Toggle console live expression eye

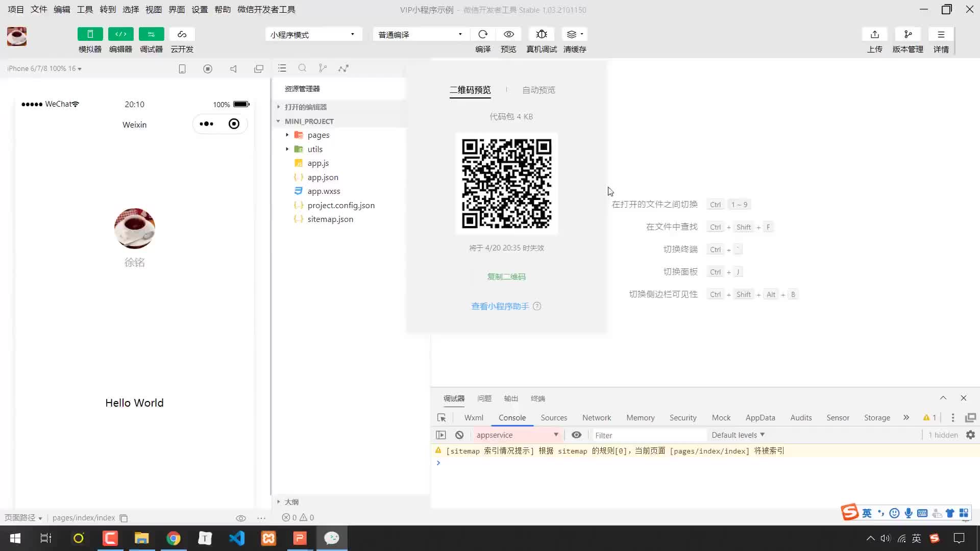(576, 435)
